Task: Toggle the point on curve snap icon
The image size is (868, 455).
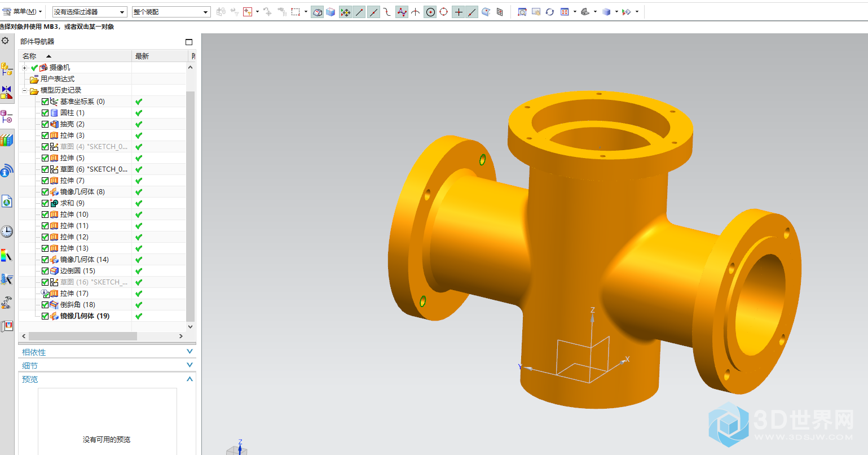Action: coord(472,11)
